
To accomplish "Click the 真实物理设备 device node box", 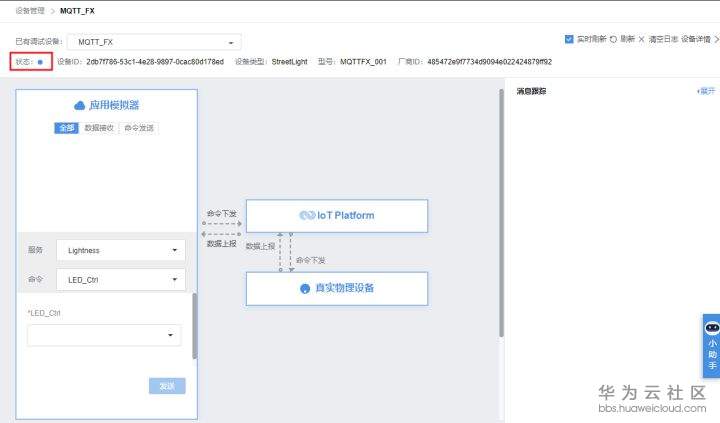I will pos(337,288).
